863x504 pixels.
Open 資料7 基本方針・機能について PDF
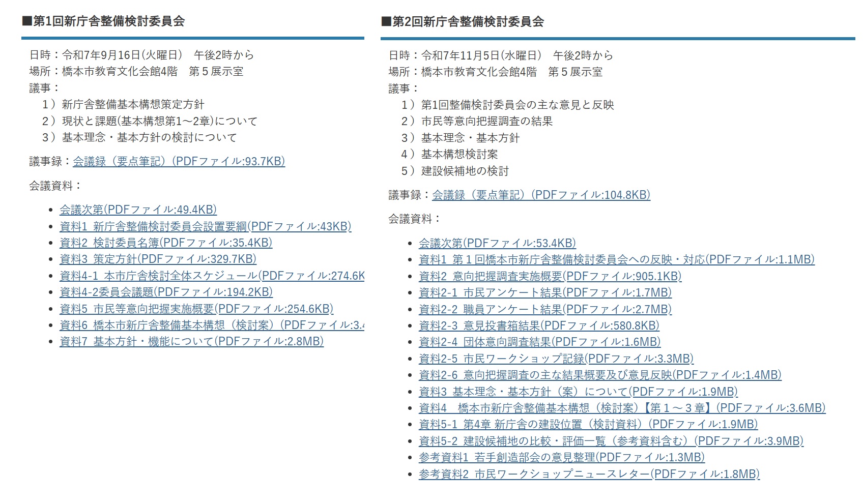click(191, 341)
